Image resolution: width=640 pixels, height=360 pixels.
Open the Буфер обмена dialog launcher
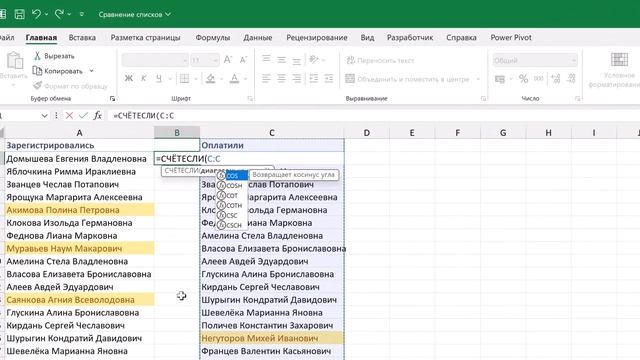[x=112, y=98]
